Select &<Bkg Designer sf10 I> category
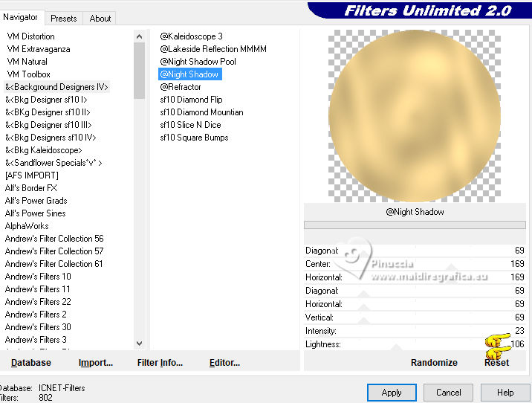 [x=47, y=100]
